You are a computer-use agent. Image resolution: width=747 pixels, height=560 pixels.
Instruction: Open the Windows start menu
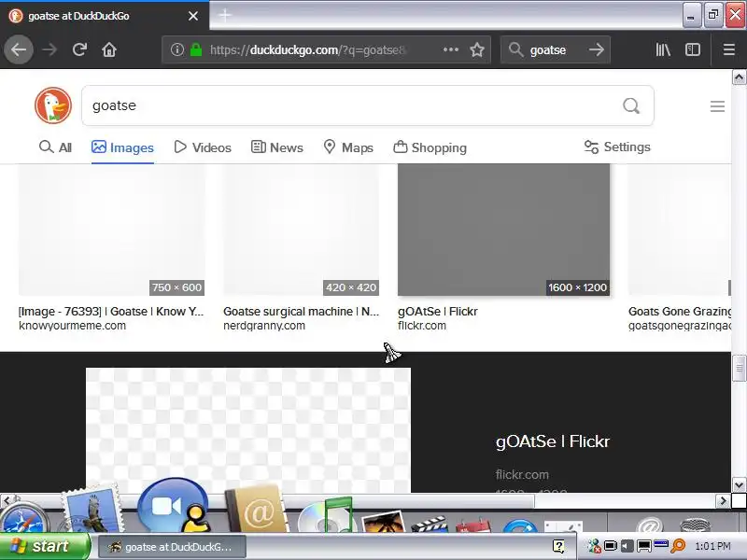coord(44,546)
